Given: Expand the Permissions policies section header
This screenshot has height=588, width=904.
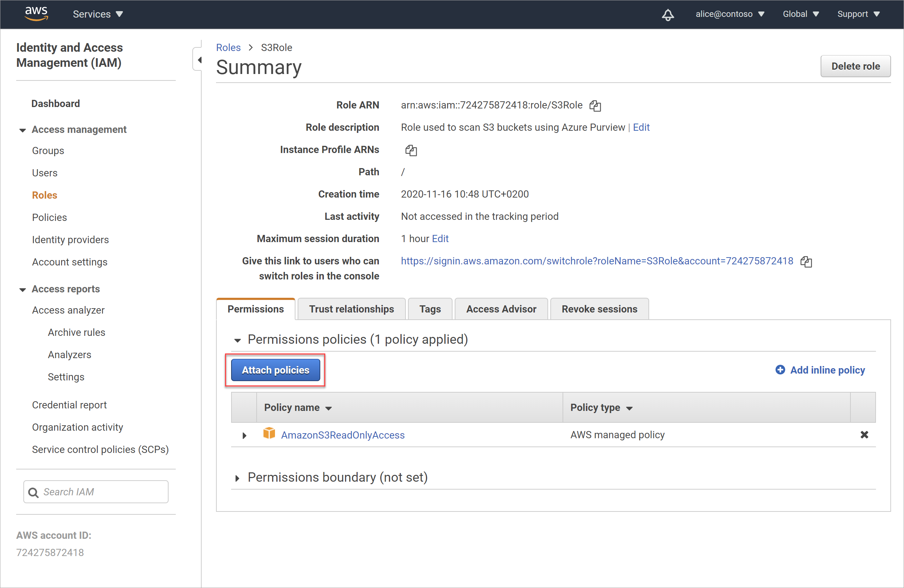Looking at the screenshot, I should tap(238, 339).
